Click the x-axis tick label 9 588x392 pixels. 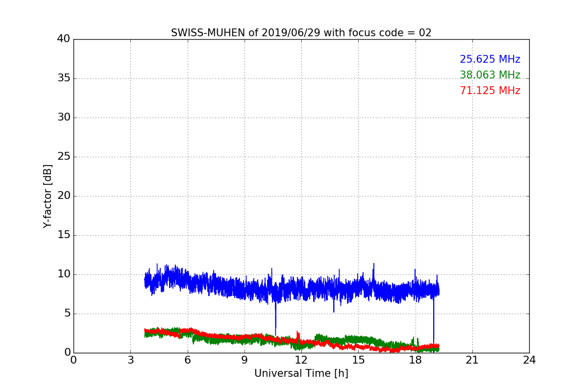(x=245, y=360)
